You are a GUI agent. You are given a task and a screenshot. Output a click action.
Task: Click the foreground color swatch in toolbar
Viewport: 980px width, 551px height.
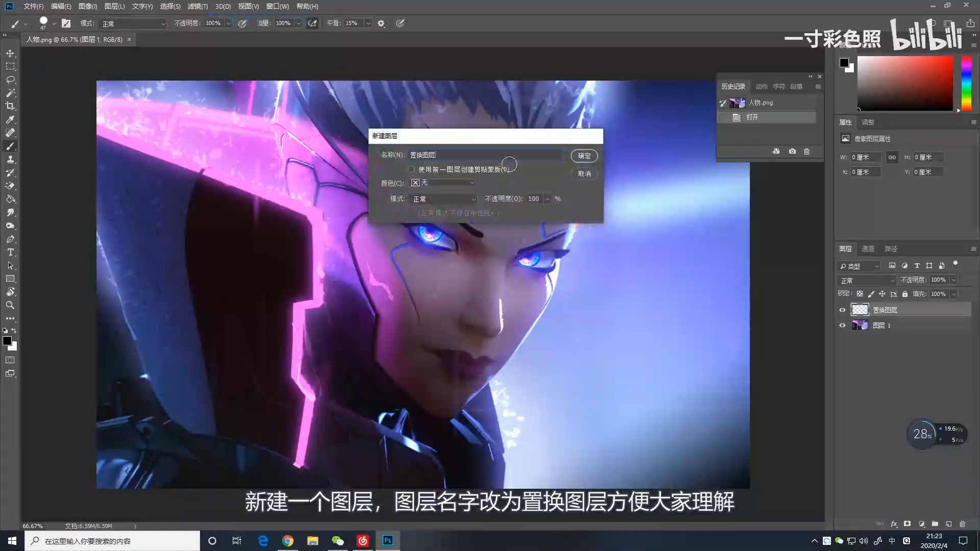coord(7,341)
